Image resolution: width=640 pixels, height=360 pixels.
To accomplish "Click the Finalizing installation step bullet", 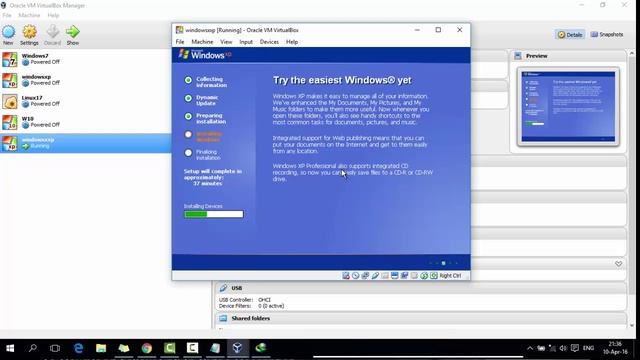I will coord(188,153).
